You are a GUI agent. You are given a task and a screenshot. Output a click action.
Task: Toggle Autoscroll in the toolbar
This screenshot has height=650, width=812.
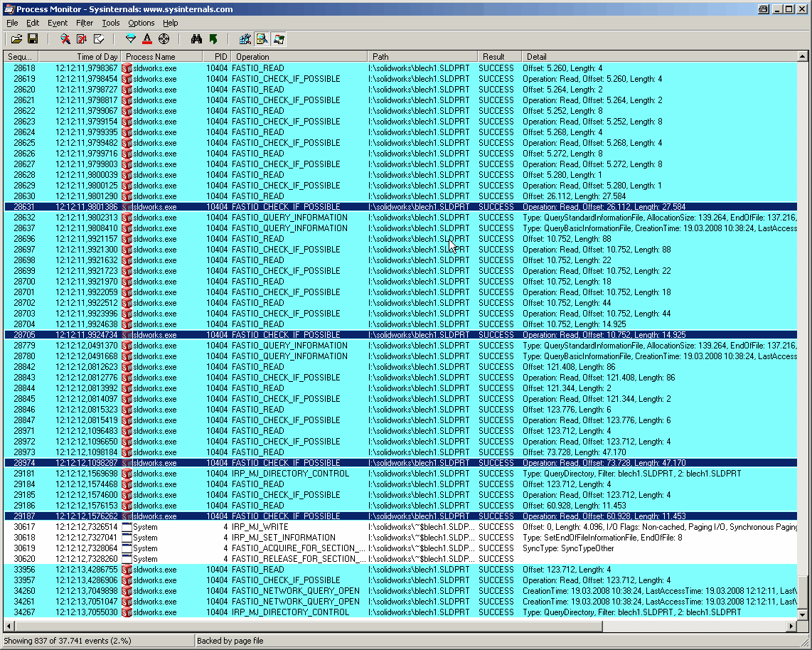point(82,39)
